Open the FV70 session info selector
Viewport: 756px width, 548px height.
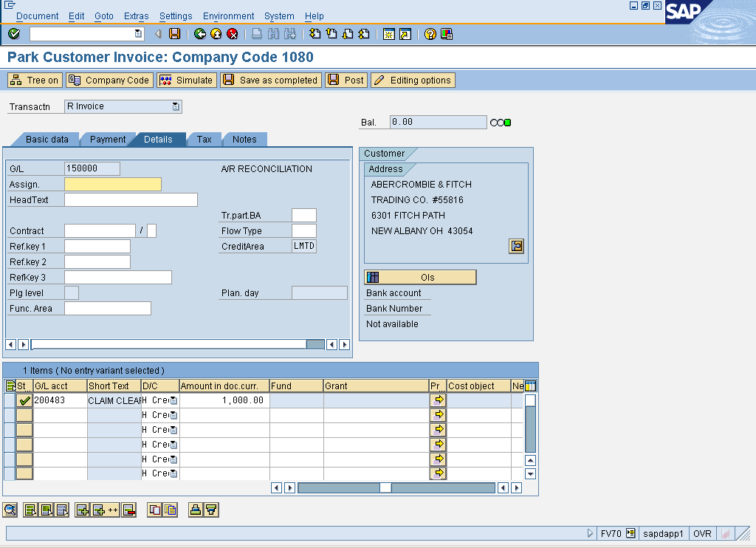pos(630,533)
